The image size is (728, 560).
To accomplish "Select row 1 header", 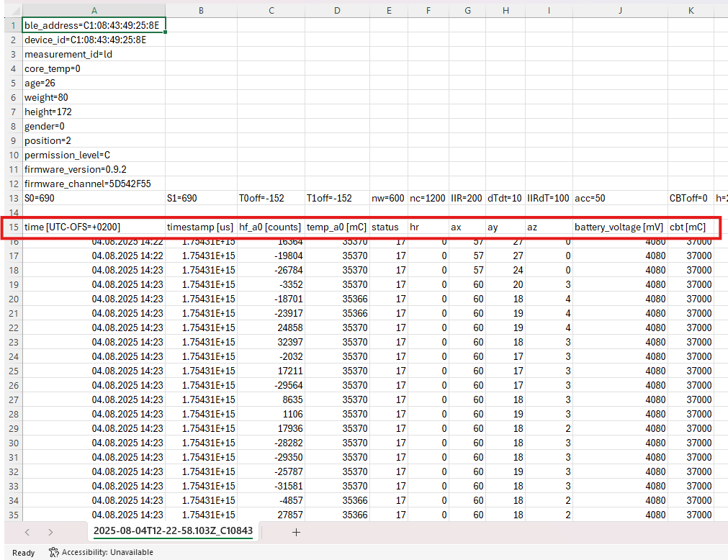I will click(14, 25).
